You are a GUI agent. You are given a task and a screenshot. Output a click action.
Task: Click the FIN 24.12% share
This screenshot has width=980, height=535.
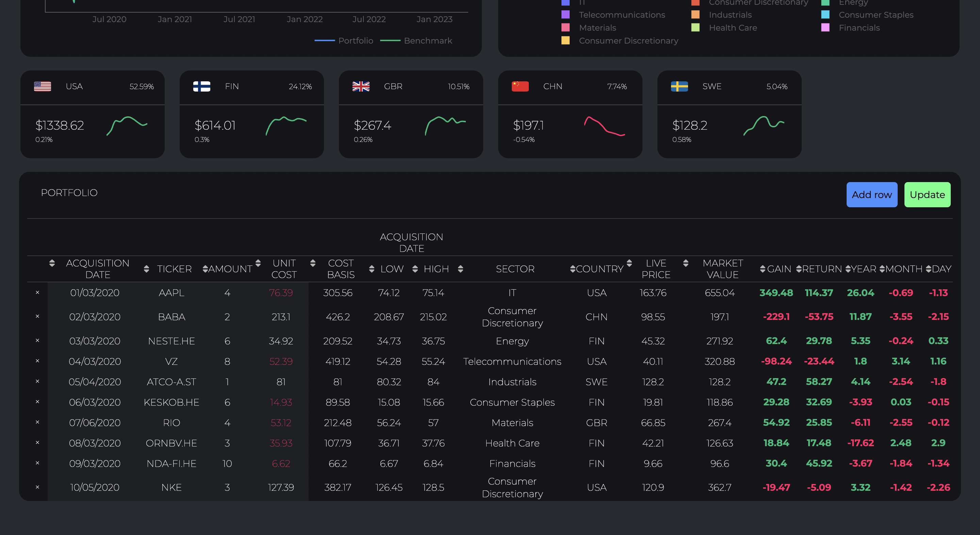click(300, 86)
